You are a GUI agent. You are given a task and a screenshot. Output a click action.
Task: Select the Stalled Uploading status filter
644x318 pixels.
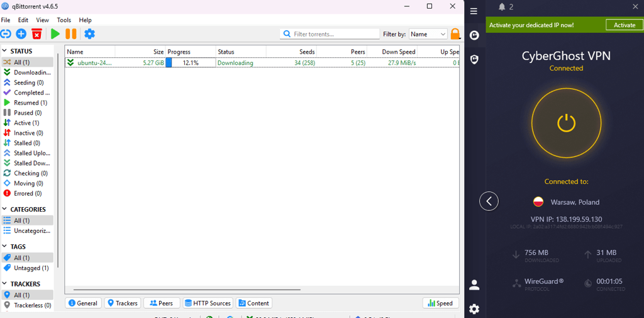(x=27, y=153)
